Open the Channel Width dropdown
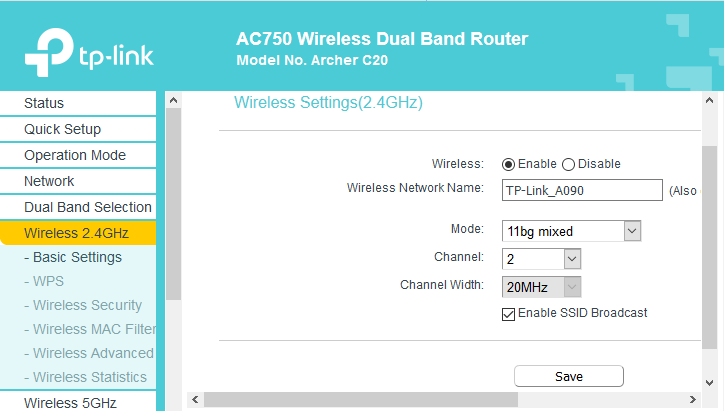This screenshot has width=724, height=411. (x=542, y=287)
